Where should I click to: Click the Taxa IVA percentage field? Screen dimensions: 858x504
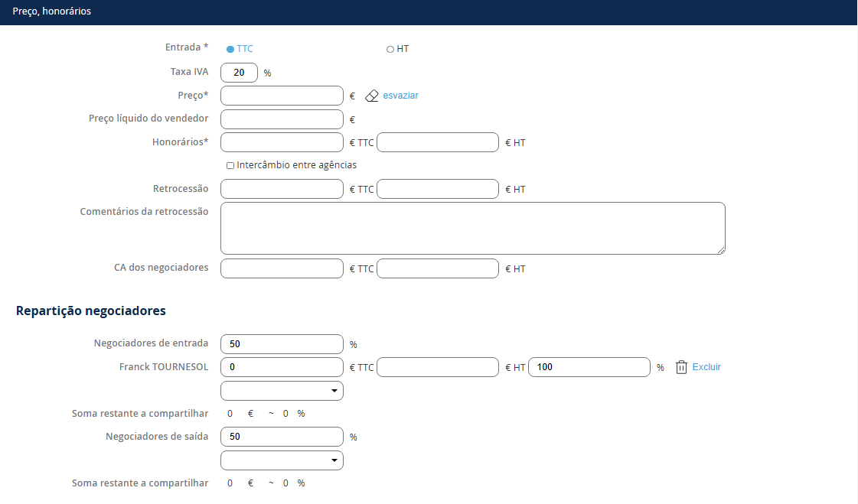point(239,73)
